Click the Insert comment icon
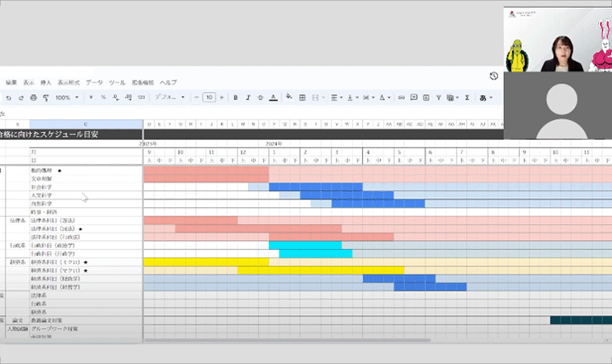 [x=414, y=97]
